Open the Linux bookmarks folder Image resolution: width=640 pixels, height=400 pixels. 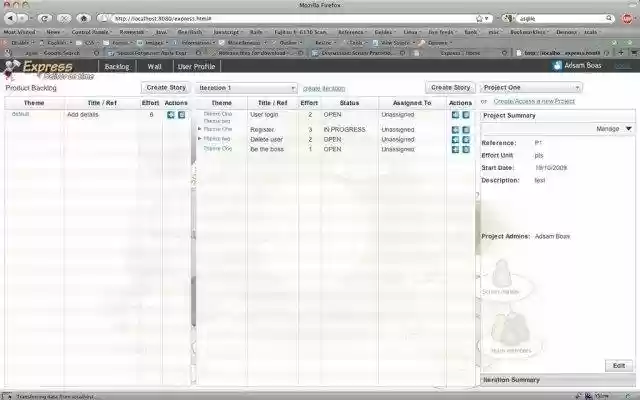pos(412,32)
